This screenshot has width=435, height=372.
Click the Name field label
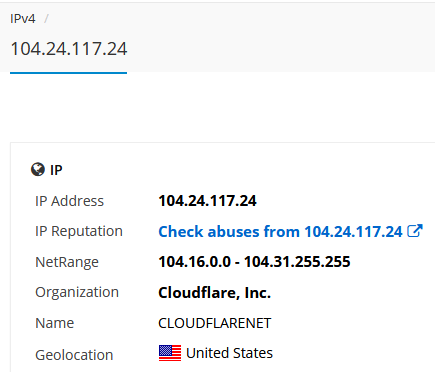point(54,323)
